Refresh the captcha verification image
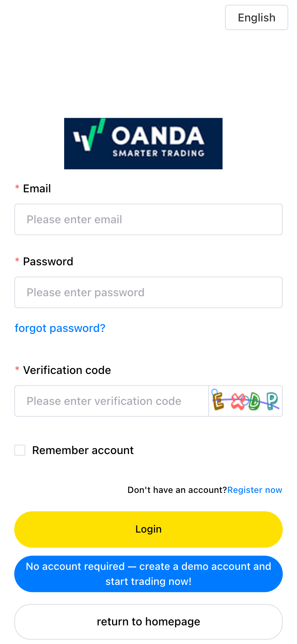This screenshot has height=644, width=297. pos(246,401)
